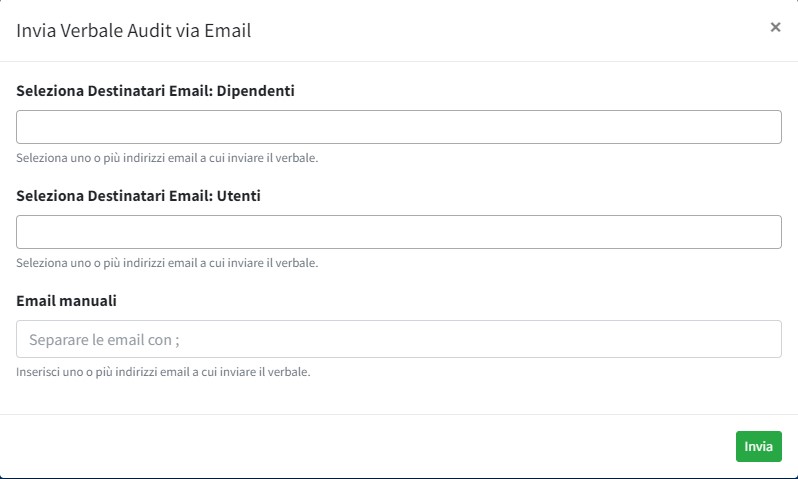
Task: Click the "Inserisci uno o più indirizzi" hint text
Action: [x=163, y=372]
